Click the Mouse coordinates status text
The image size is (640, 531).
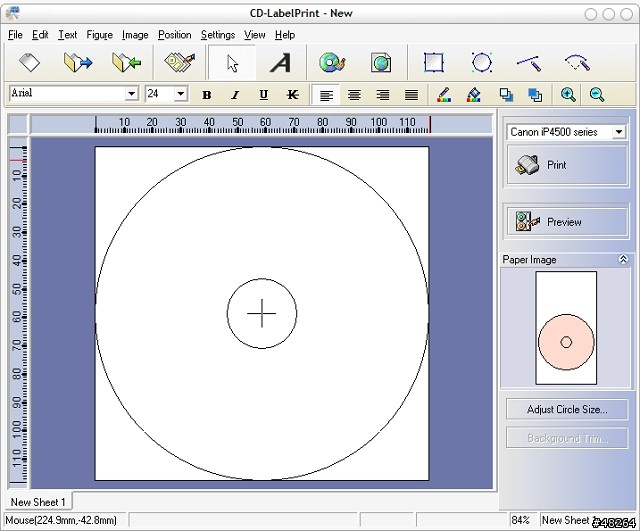point(61,520)
